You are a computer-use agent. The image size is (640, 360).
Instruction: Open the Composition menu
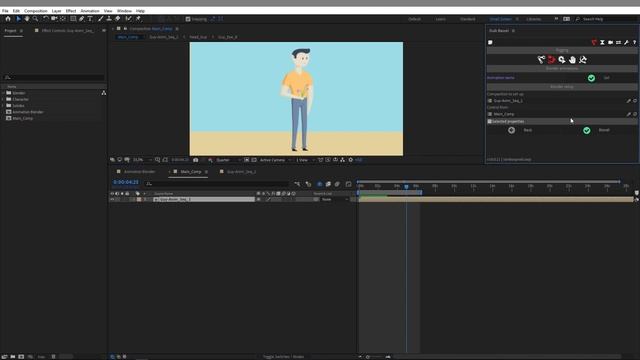[36, 11]
